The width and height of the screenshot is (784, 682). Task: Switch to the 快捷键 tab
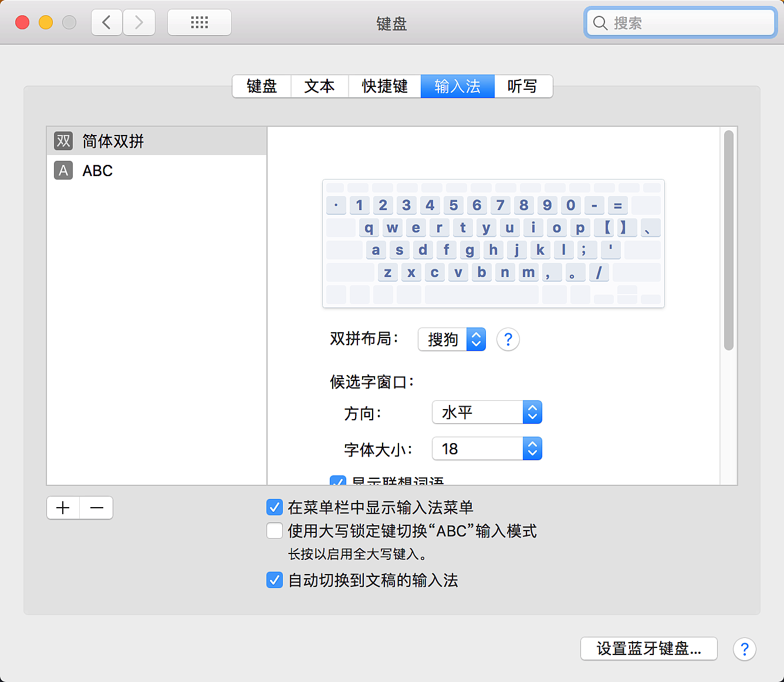tap(384, 86)
